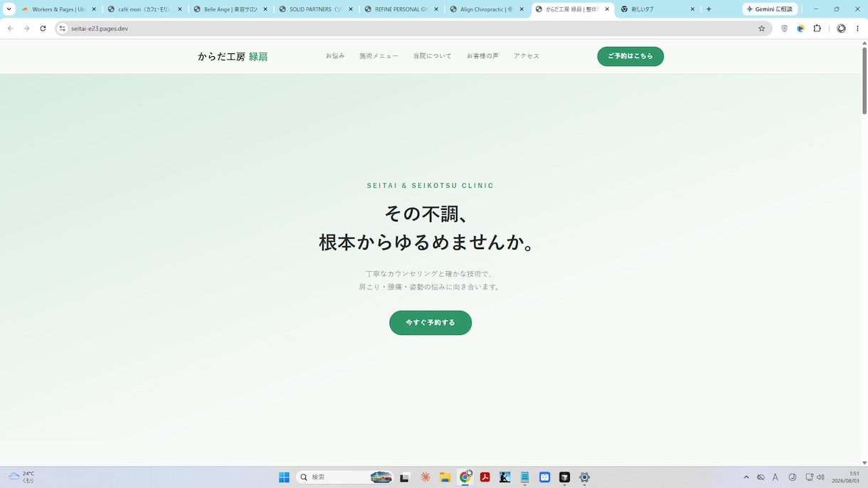The width and height of the screenshot is (868, 488).
Task: Click the からだ工房 緑扇 site logo
Action: [233, 56]
